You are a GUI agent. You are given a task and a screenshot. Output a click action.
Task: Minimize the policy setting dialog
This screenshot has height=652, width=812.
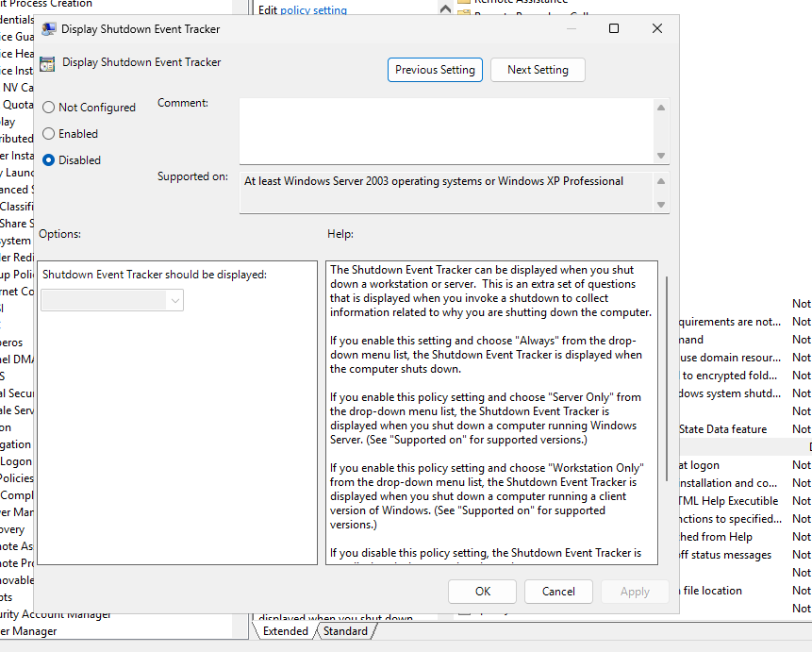tap(571, 29)
